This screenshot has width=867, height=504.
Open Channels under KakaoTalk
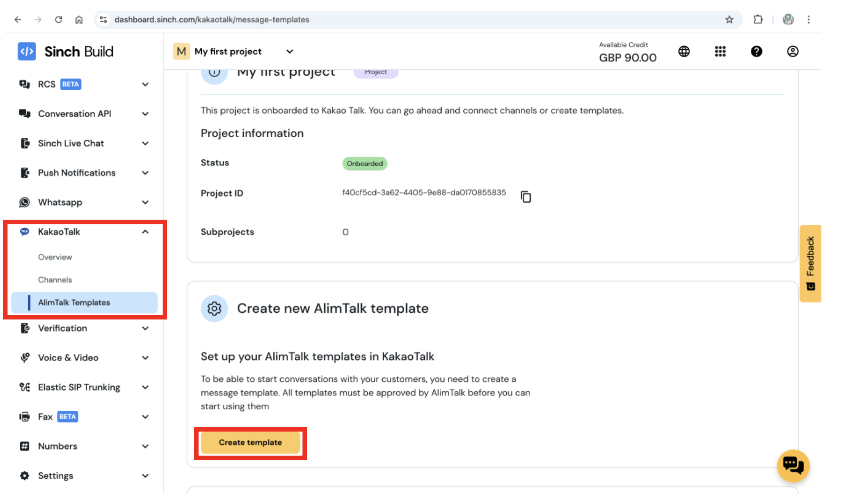(55, 280)
